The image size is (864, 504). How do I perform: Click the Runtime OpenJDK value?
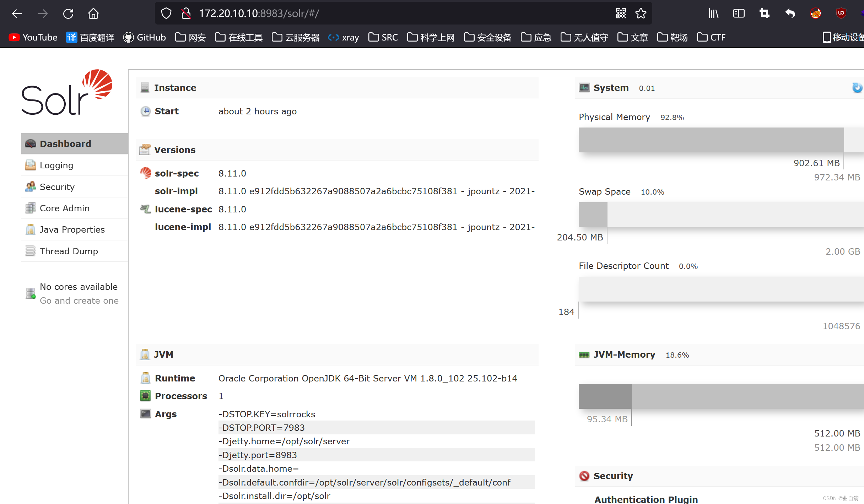pos(368,378)
